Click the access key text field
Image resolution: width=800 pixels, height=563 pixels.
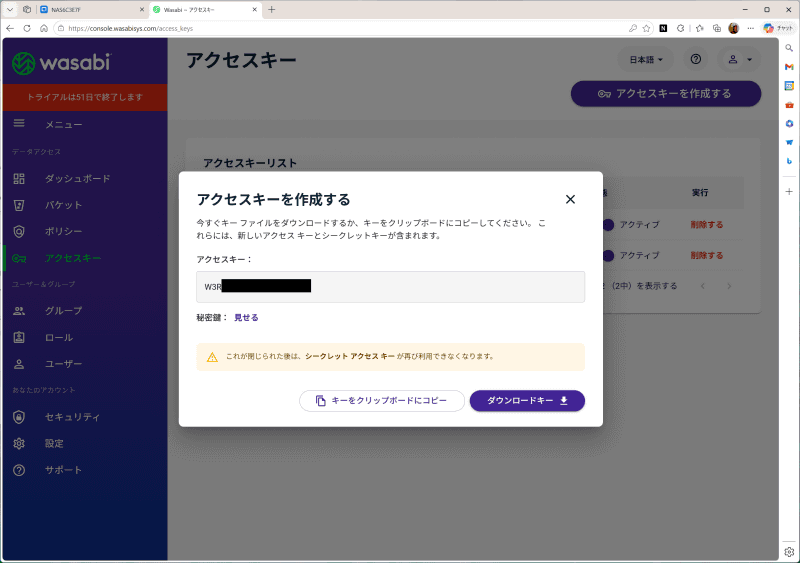[x=390, y=287]
